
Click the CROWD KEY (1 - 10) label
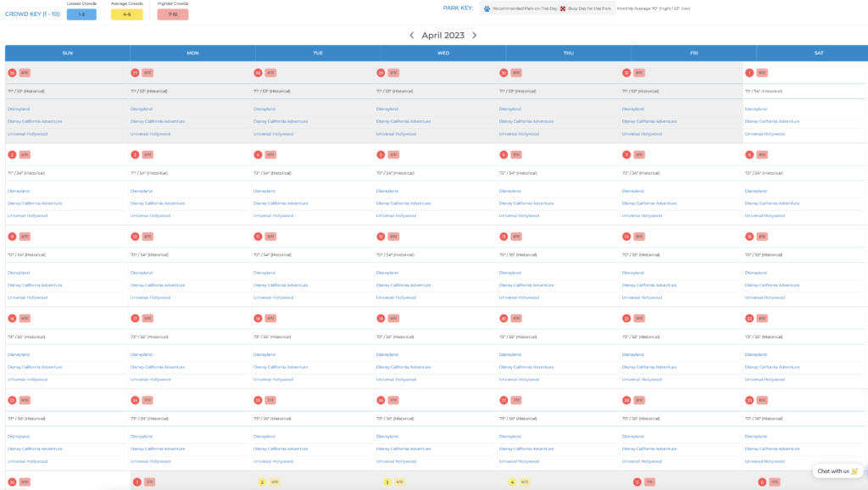click(33, 14)
